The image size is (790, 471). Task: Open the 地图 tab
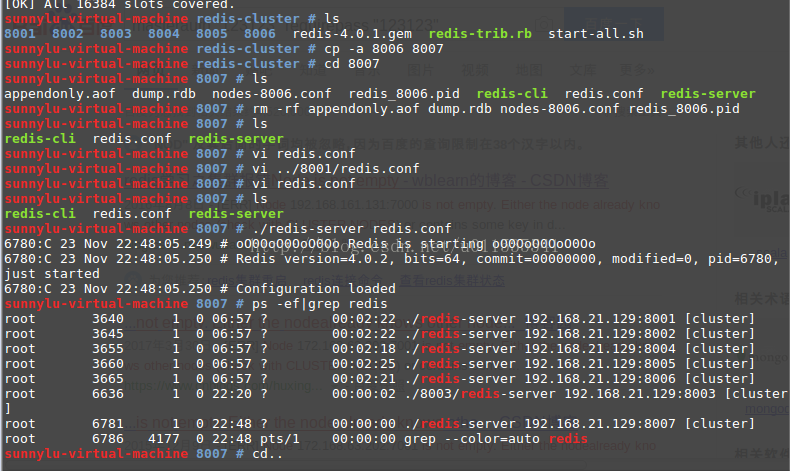[530, 70]
